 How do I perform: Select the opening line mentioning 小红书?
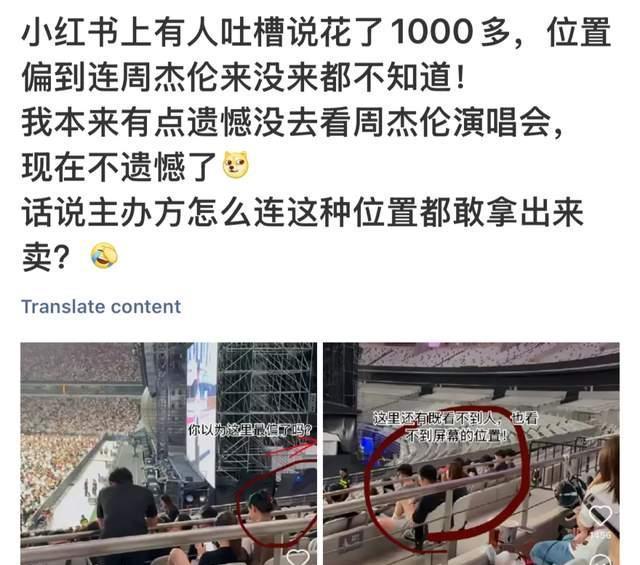coord(316,32)
